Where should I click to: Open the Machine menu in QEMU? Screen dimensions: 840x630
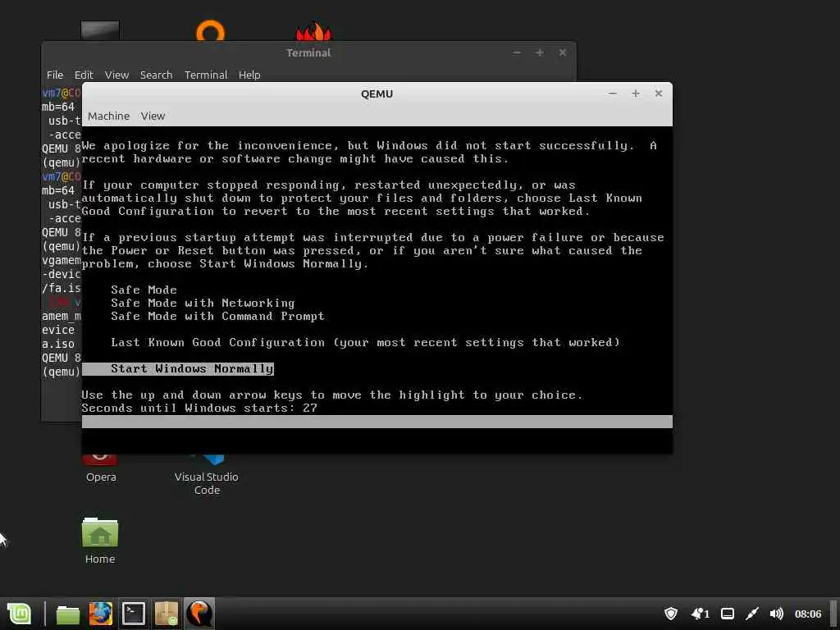click(109, 116)
